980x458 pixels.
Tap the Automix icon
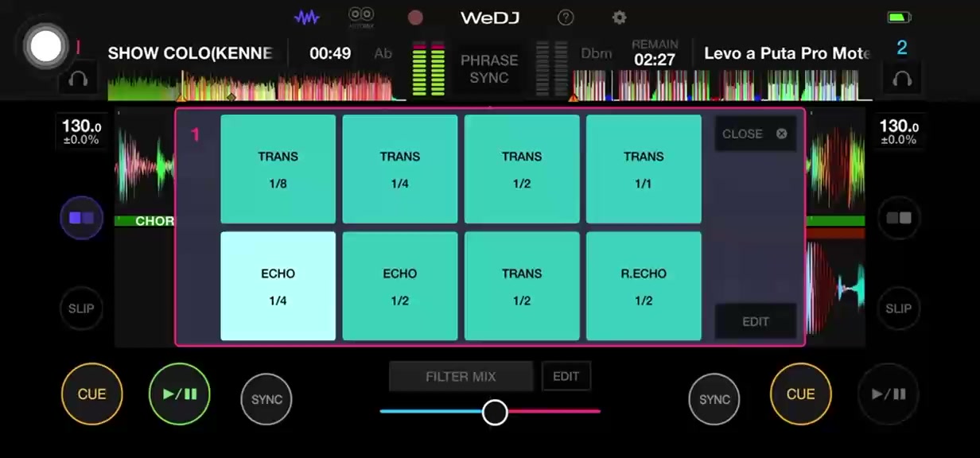[361, 17]
